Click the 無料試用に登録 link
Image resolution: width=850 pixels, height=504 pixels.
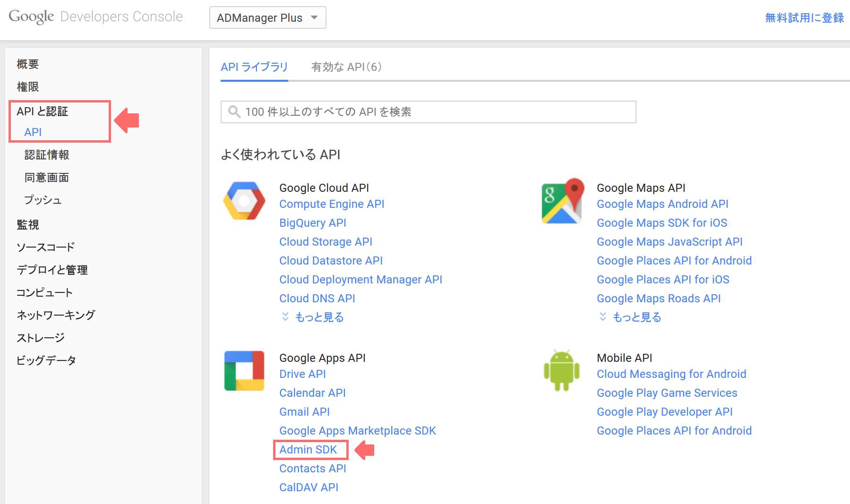coord(804,18)
